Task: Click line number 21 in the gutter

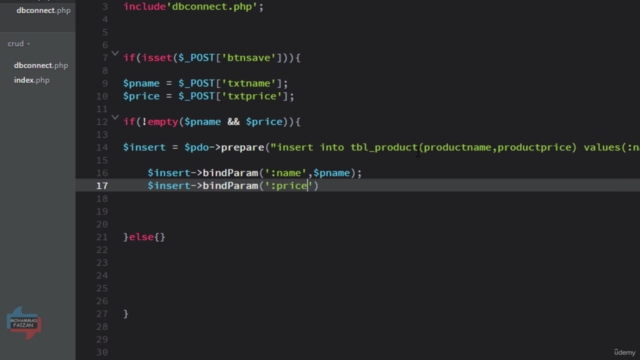Action: (x=102, y=237)
